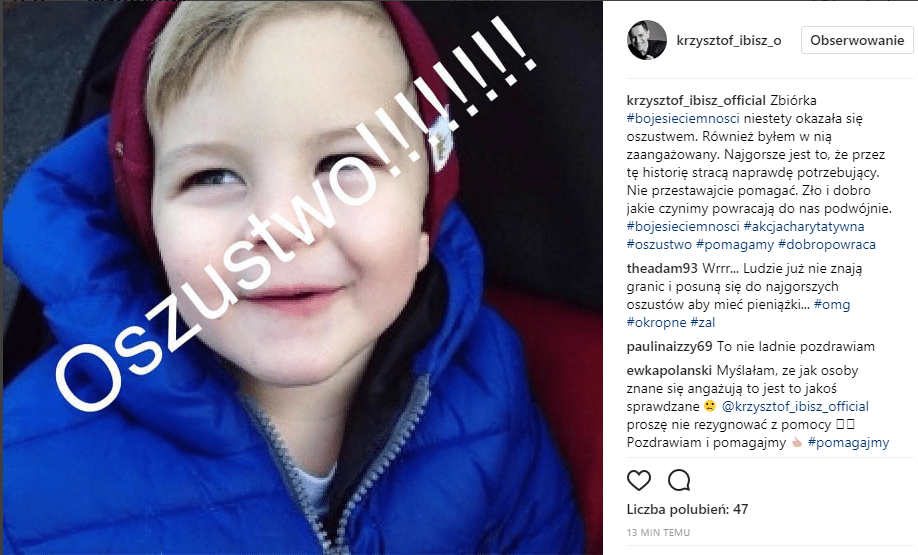
Task: Open the #zal hashtag
Action: 703,322
